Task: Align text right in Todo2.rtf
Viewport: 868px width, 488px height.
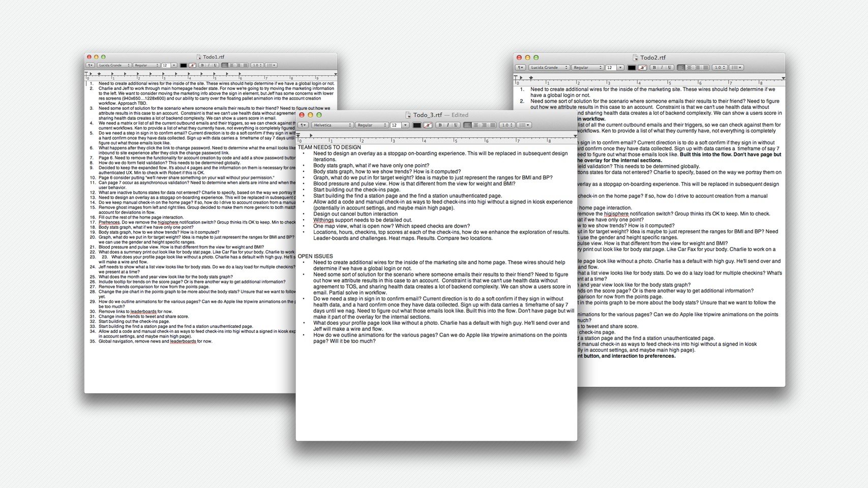Action: [697, 68]
